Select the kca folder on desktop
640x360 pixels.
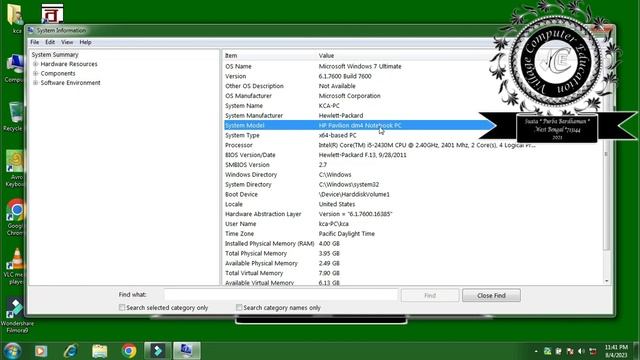tap(16, 18)
